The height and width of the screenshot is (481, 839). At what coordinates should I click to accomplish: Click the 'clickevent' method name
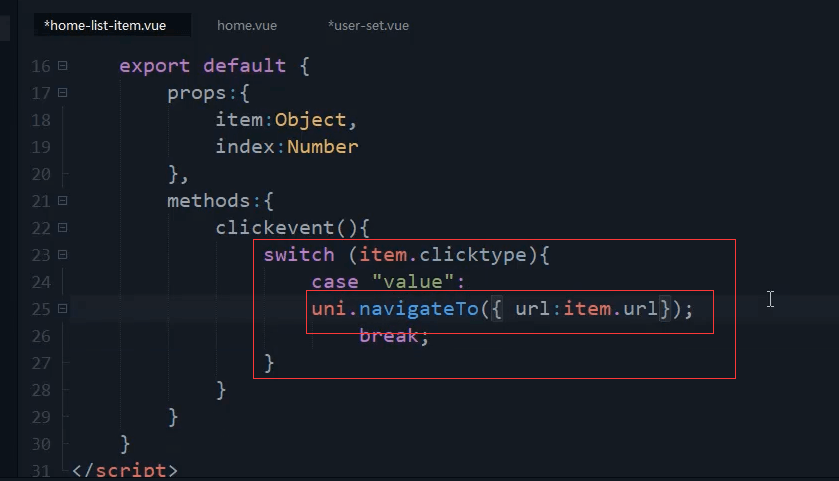(x=275, y=228)
